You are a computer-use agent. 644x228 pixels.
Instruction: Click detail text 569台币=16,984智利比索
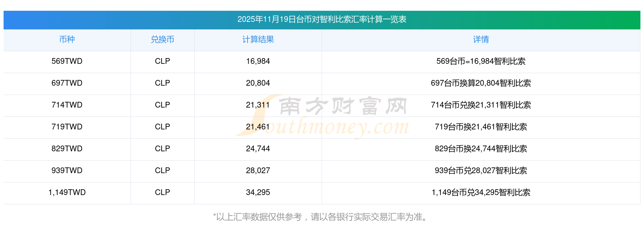[481, 61]
